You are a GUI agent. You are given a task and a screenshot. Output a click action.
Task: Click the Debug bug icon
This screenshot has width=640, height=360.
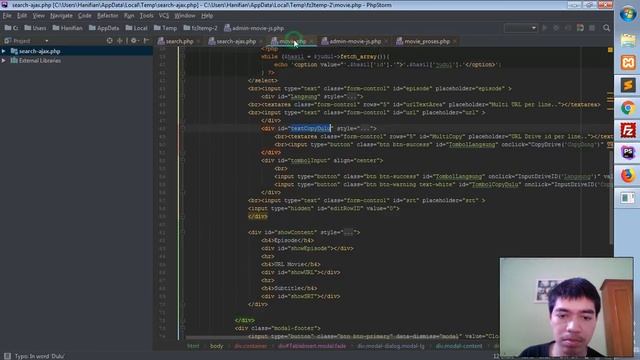pos(556,28)
